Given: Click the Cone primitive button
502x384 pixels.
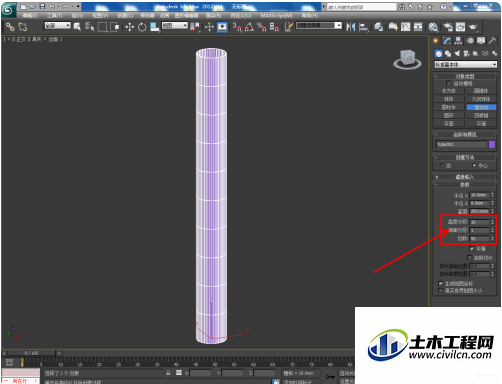Looking at the screenshot, I should click(x=481, y=91).
